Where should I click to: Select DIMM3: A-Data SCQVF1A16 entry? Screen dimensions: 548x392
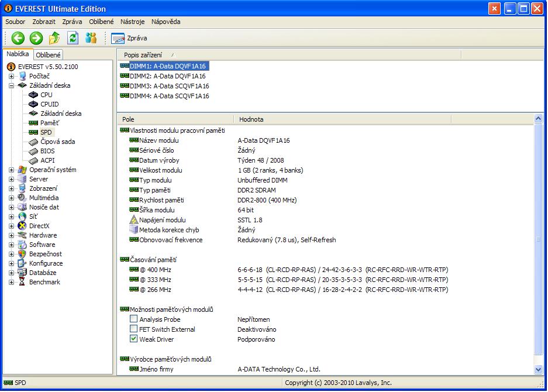(169, 86)
